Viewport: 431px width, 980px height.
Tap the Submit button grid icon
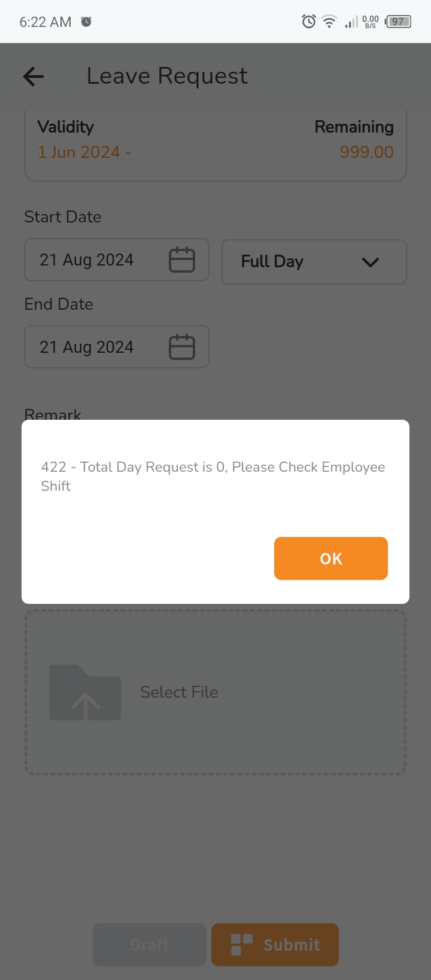click(242, 945)
